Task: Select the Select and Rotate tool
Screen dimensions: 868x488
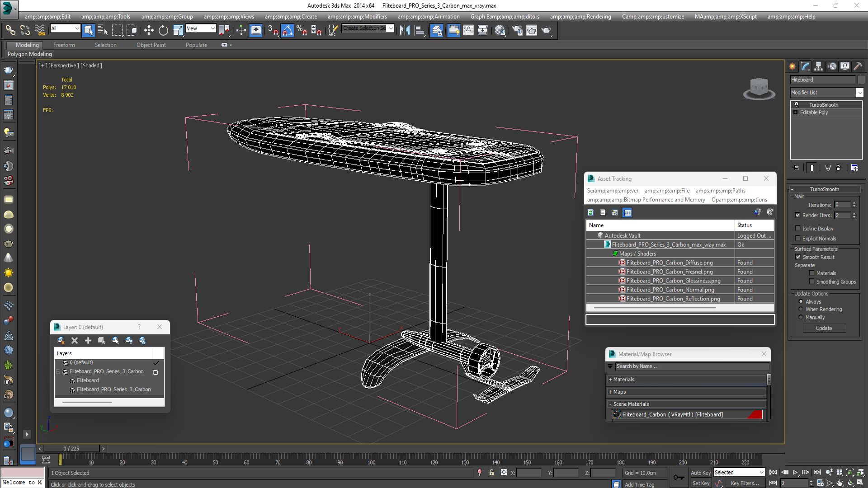Action: [x=163, y=30]
